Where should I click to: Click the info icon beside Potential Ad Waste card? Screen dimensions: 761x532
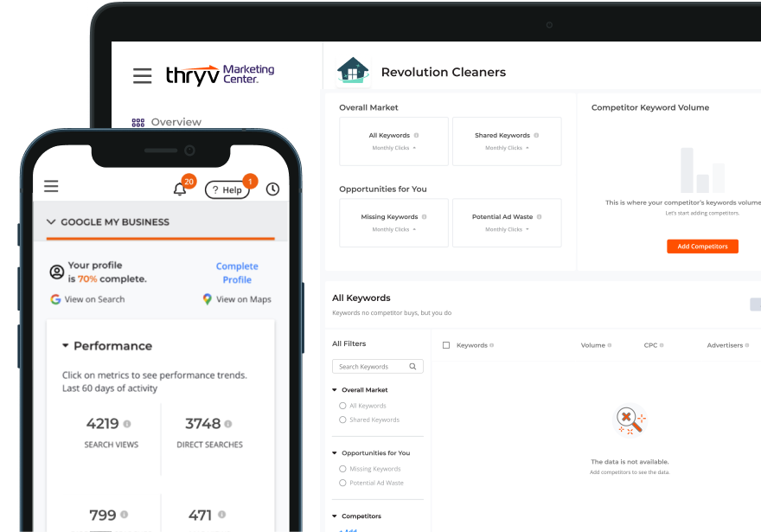click(540, 217)
